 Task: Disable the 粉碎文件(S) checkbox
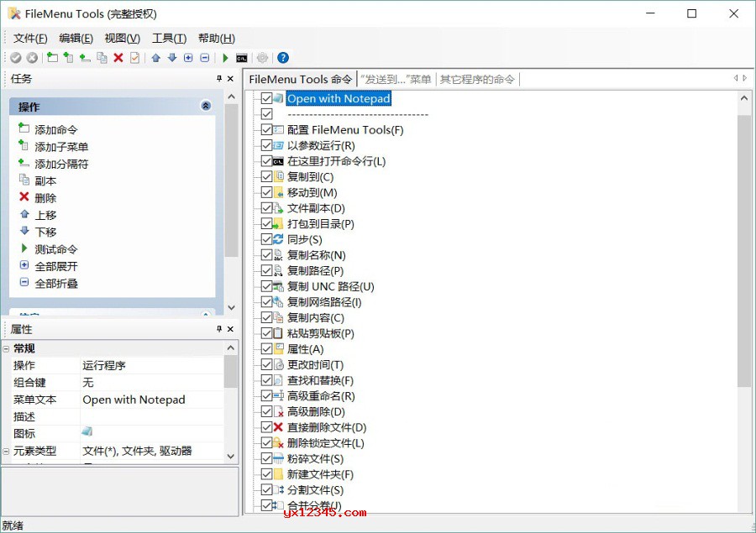[x=266, y=459]
